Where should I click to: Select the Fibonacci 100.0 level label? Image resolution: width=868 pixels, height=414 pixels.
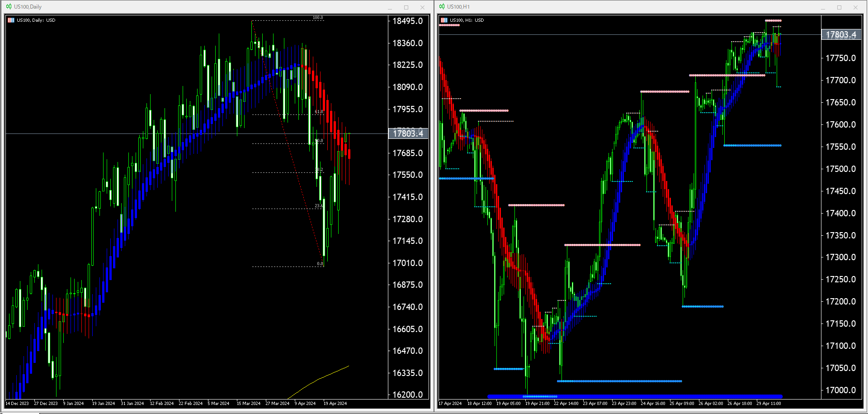pos(318,18)
